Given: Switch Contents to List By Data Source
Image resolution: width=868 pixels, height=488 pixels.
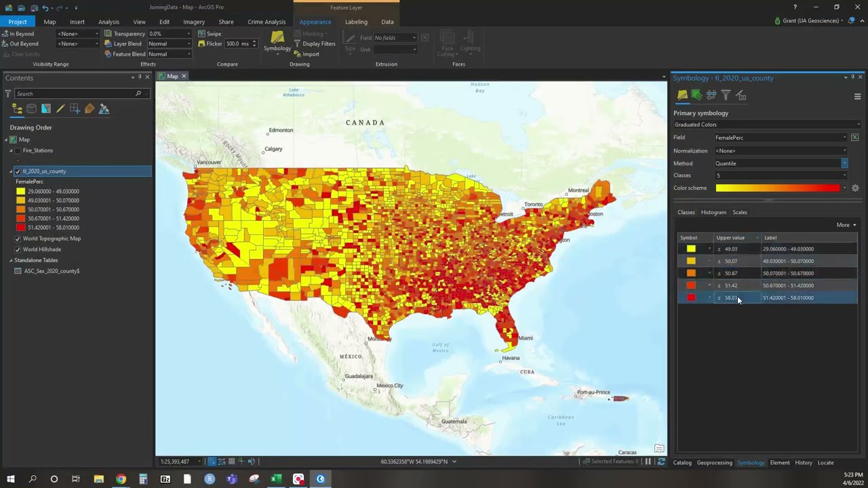Looking at the screenshot, I should click(x=31, y=108).
